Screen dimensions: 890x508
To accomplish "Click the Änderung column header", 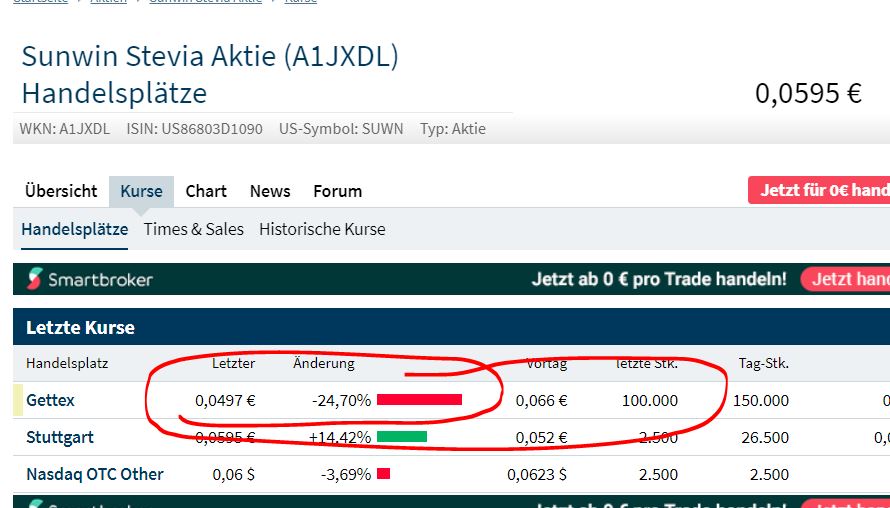I will [324, 363].
